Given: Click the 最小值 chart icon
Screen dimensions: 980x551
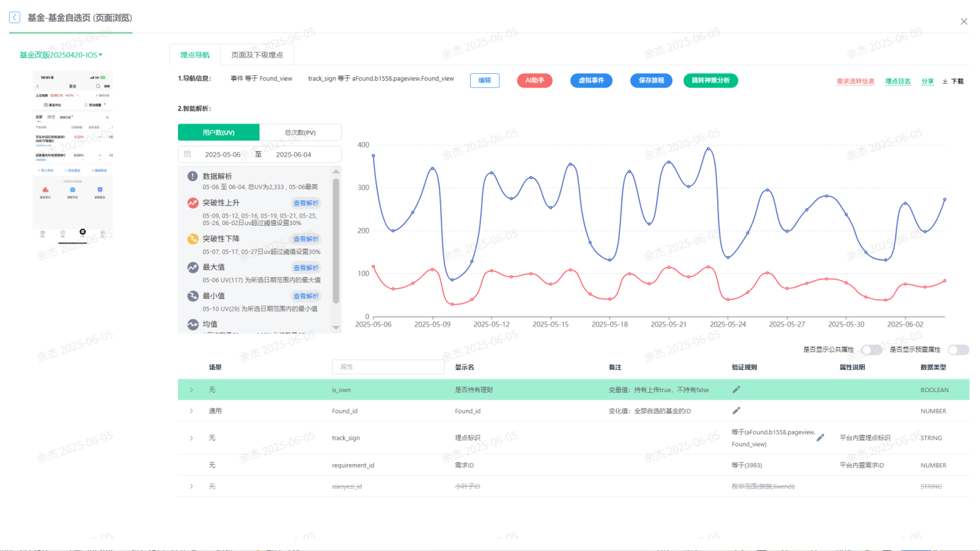Looking at the screenshot, I should click(193, 296).
